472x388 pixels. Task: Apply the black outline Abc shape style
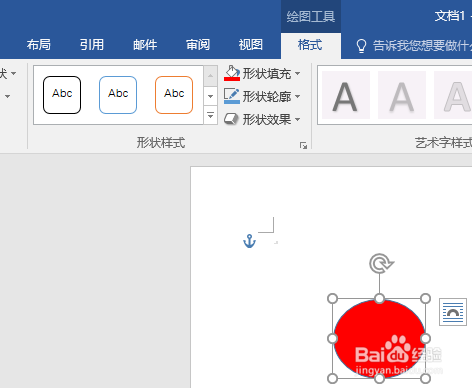coord(62,95)
